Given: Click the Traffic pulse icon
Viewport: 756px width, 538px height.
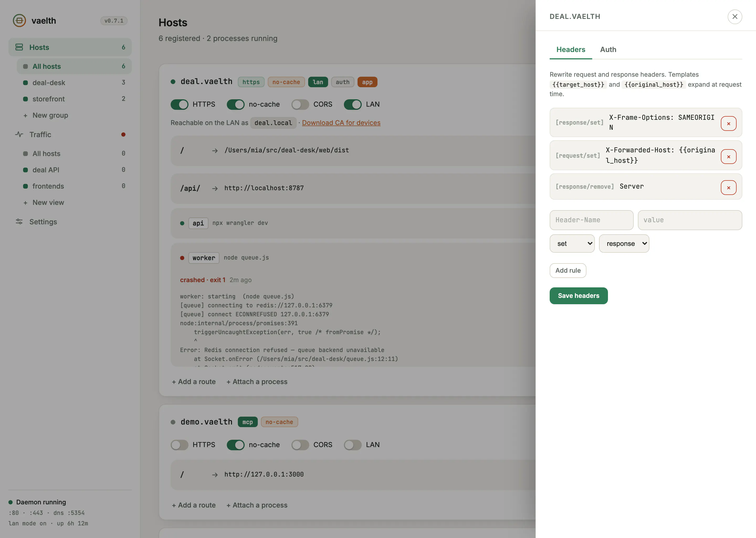Looking at the screenshot, I should click(x=19, y=134).
